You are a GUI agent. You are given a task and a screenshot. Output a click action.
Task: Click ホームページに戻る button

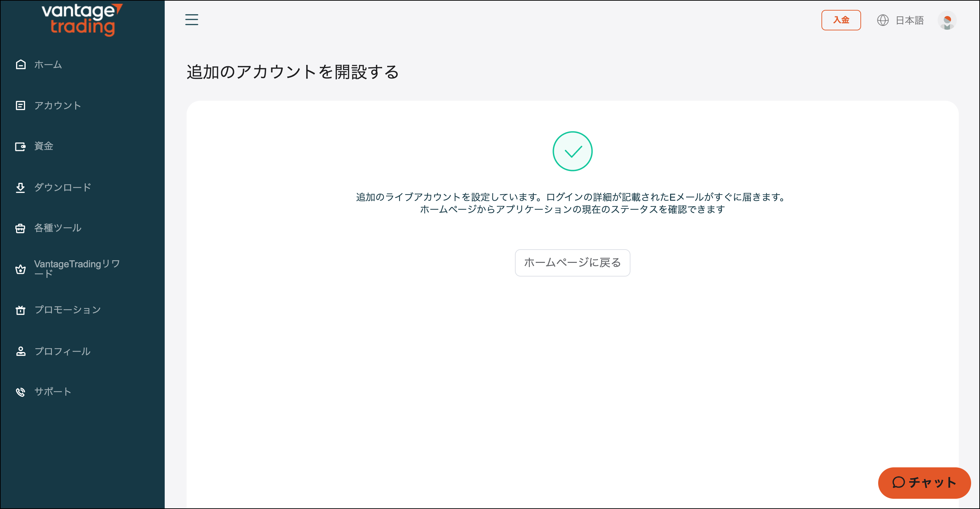coord(572,263)
